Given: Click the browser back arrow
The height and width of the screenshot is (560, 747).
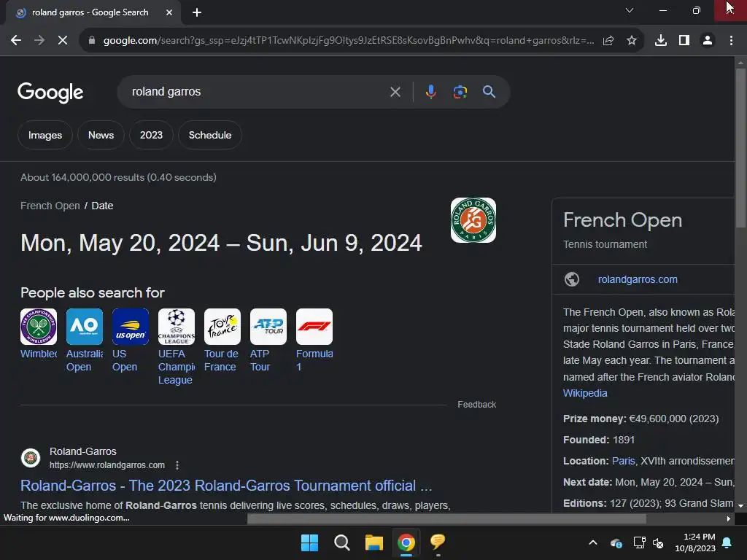Looking at the screenshot, I should (x=16, y=41).
